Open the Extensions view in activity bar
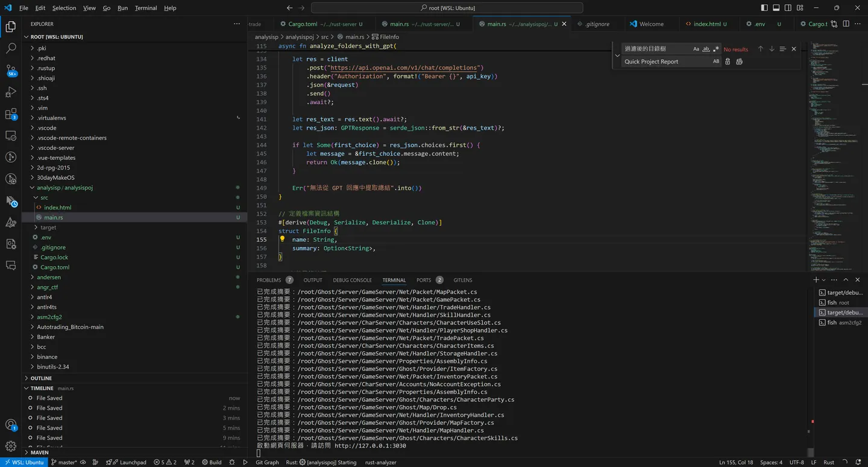The width and height of the screenshot is (868, 467). (x=11, y=114)
